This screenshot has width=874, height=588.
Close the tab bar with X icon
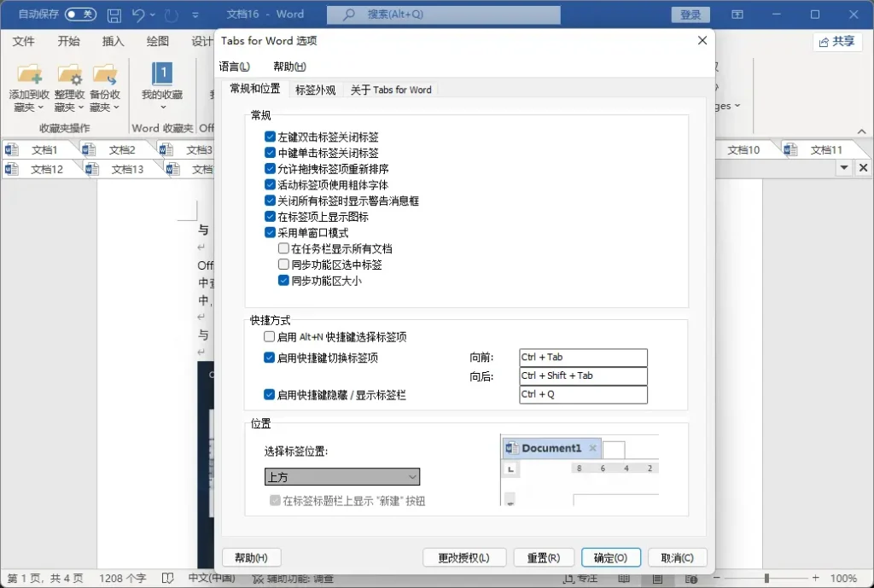864,168
